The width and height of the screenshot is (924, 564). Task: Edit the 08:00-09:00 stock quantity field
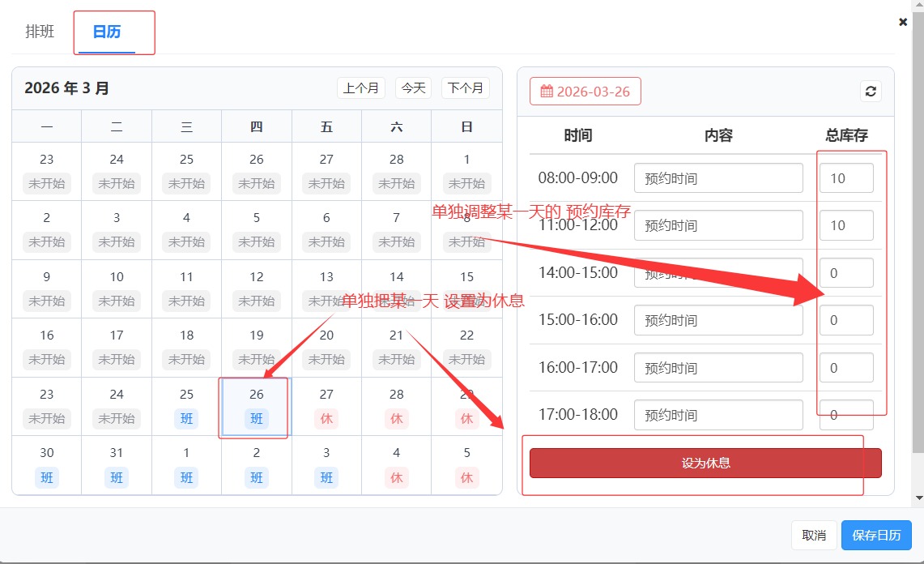(845, 178)
